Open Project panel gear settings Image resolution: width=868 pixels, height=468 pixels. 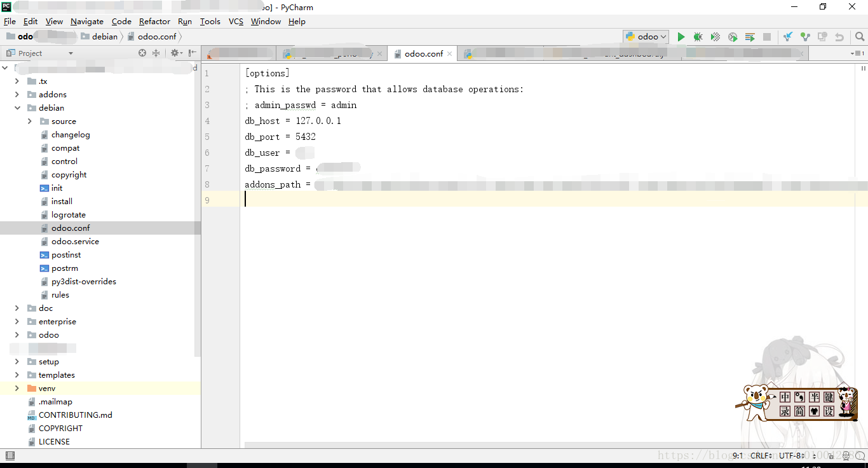tap(175, 53)
